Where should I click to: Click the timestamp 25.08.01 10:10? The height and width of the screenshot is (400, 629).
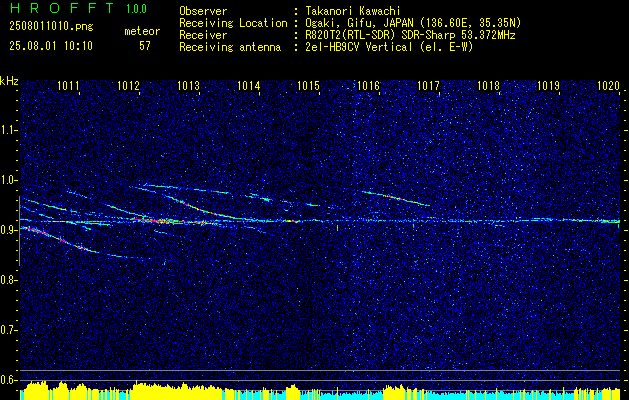(51, 46)
